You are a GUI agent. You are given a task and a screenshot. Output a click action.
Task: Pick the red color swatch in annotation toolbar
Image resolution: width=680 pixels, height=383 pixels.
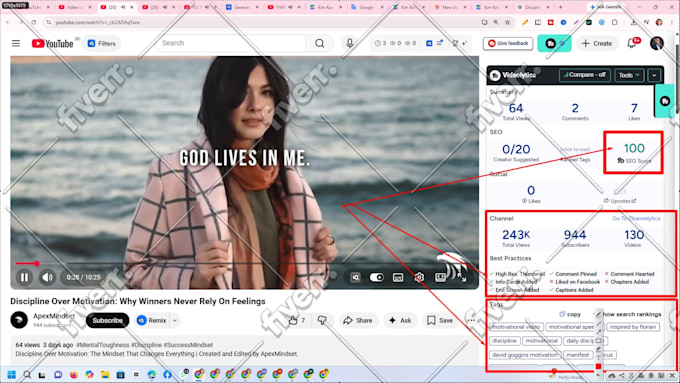pos(598,367)
